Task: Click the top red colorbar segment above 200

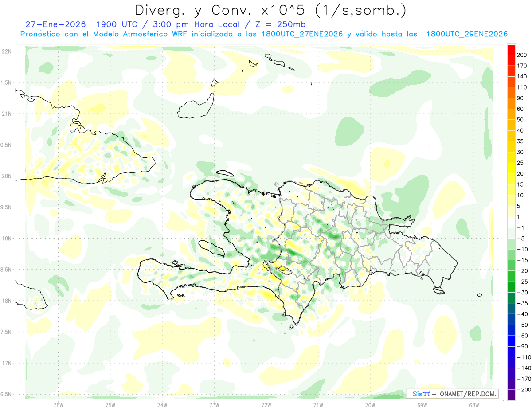Action: click(511, 49)
